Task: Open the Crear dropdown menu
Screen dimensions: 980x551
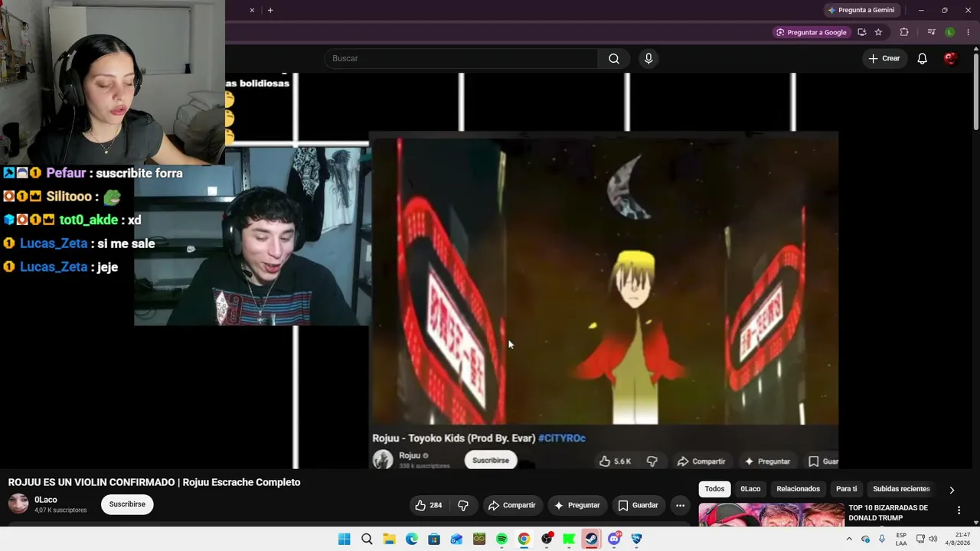Action: [x=884, y=59]
